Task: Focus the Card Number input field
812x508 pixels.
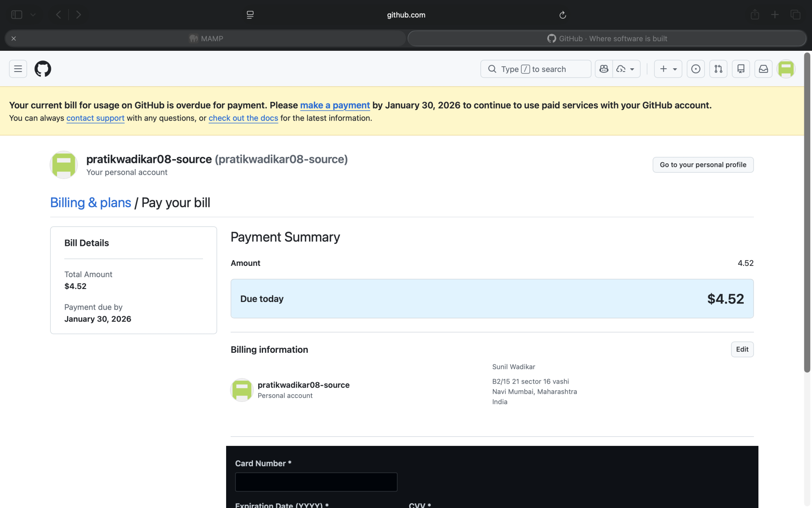Action: point(316,482)
